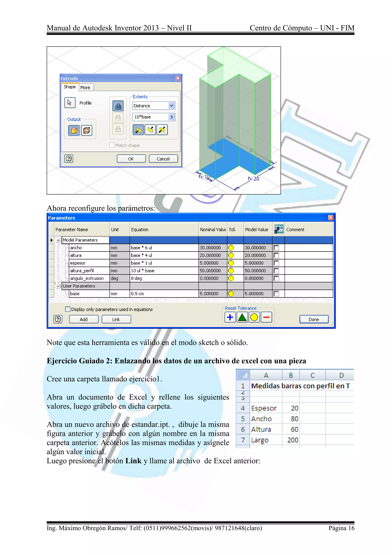The width and height of the screenshot is (392, 555).
Task: Enable Display only parameters used in equations
Action: tap(68, 309)
